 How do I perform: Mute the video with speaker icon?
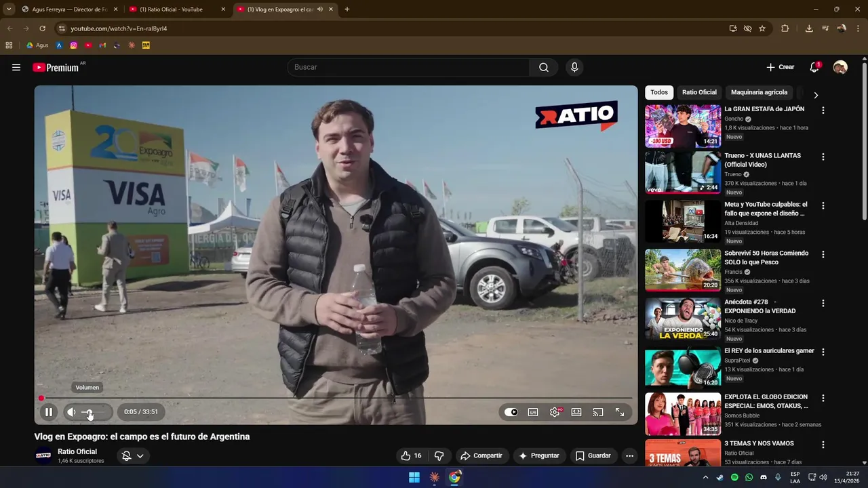pos(71,411)
